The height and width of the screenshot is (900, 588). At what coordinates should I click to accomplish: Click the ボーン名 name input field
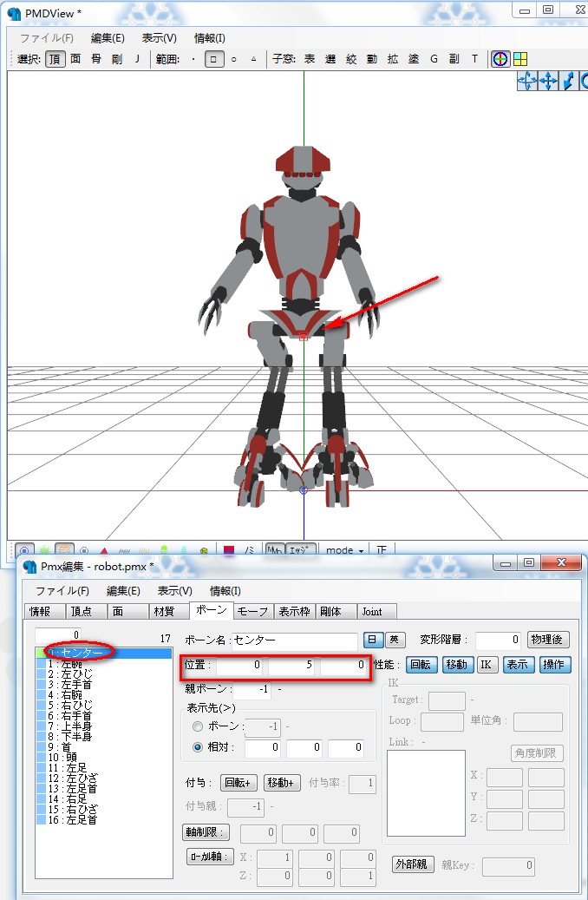click(294, 640)
